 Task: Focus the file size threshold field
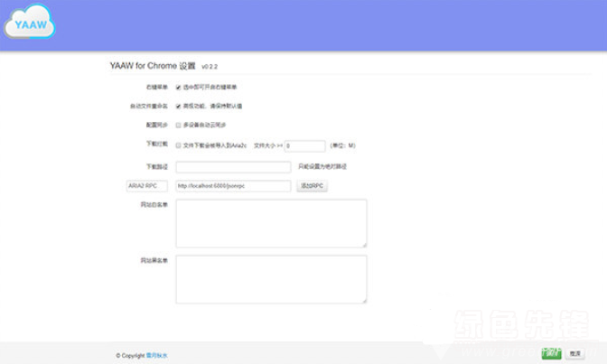(304, 146)
